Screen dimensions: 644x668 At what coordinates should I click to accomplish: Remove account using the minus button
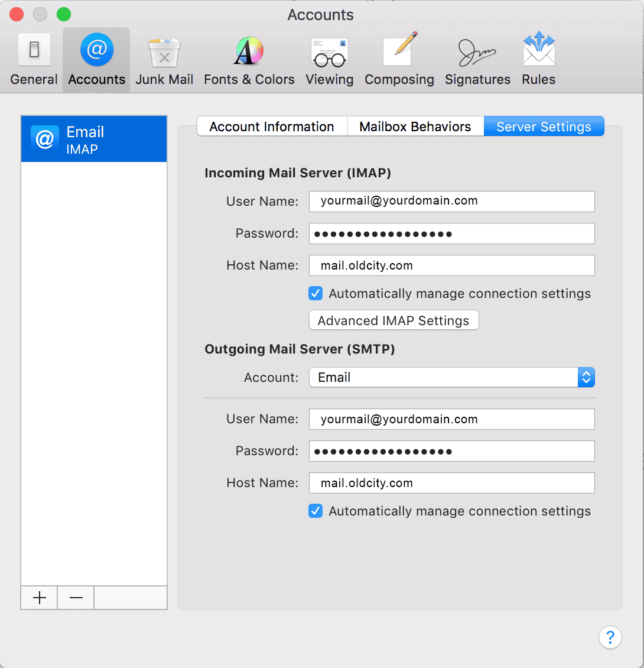pyautogui.click(x=76, y=598)
